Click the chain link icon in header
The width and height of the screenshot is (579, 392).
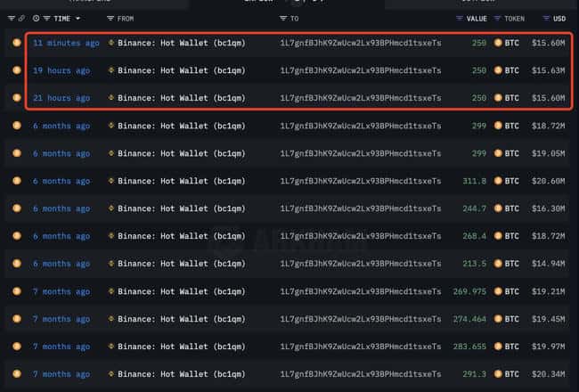(x=22, y=18)
